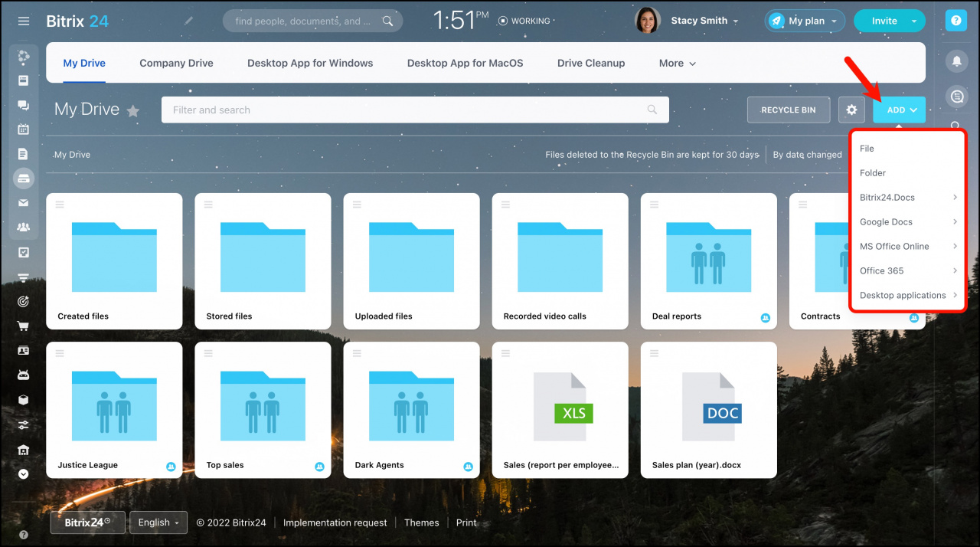This screenshot has height=547, width=980.
Task: Open the Justice League folder
Action: tap(114, 410)
